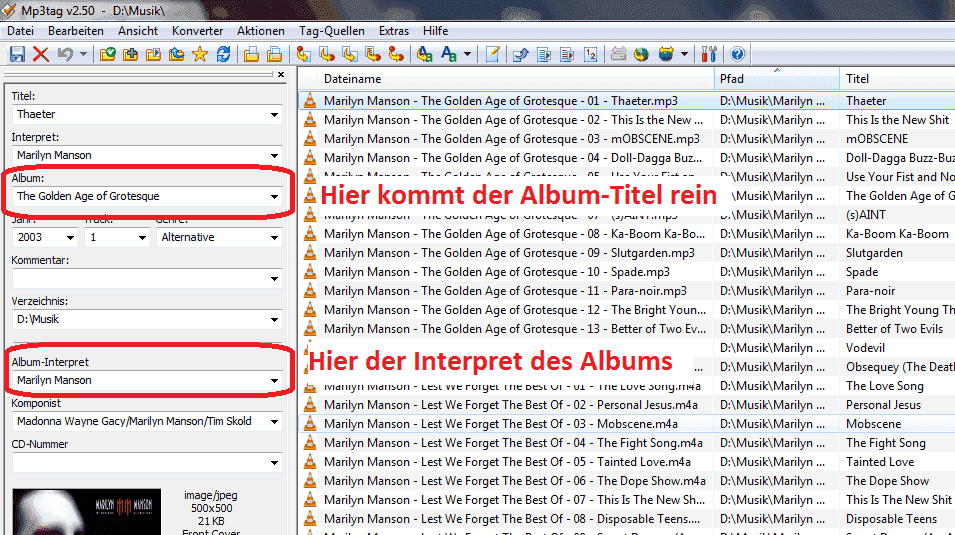
Task: Expand the Jahr dropdown showing 2003
Action: (70, 238)
